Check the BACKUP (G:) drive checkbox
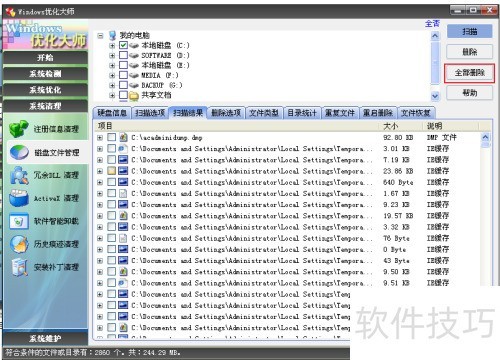 pyautogui.click(x=123, y=85)
